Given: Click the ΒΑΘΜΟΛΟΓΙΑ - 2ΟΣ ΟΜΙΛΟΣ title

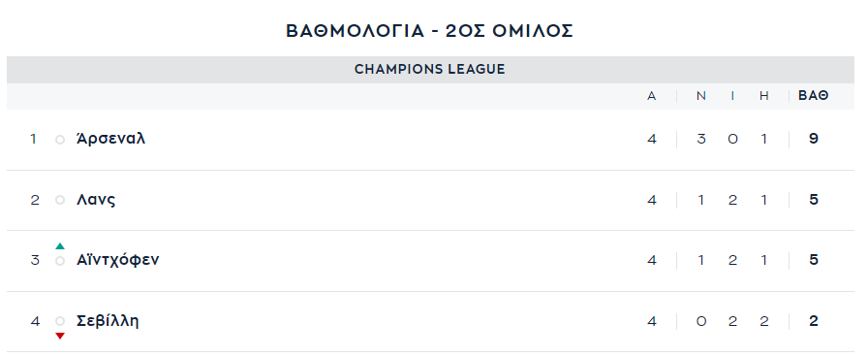Looking at the screenshot, I should click(x=429, y=31).
